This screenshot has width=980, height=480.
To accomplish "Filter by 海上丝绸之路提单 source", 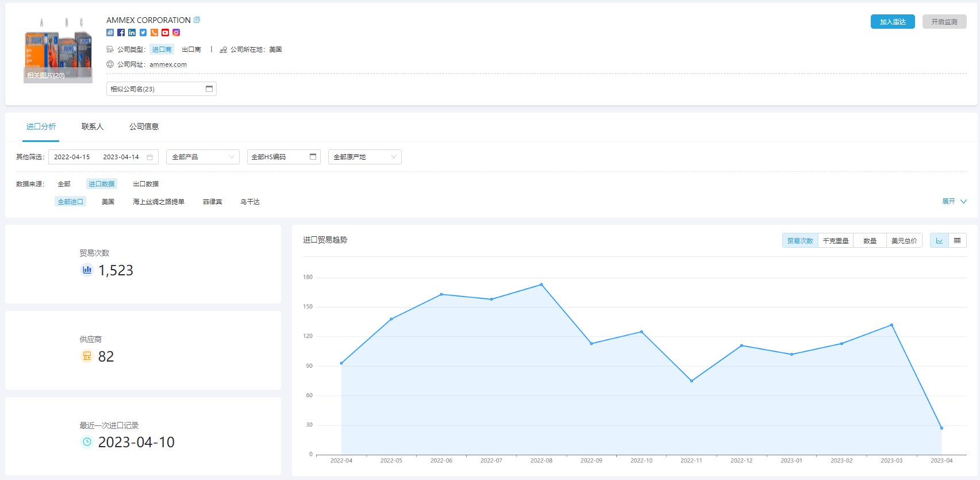I will coord(159,202).
